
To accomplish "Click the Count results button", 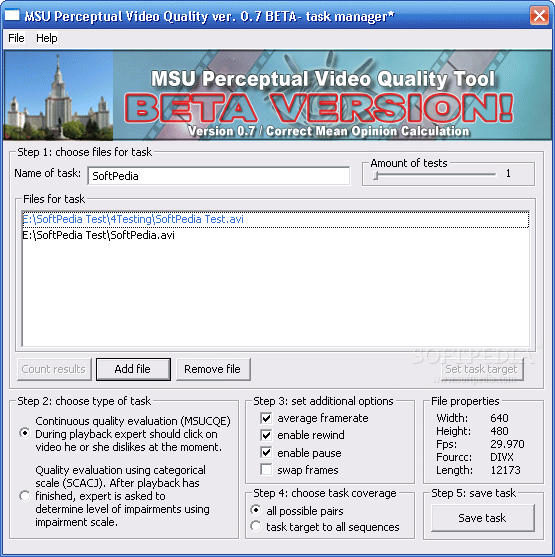I will click(x=54, y=369).
